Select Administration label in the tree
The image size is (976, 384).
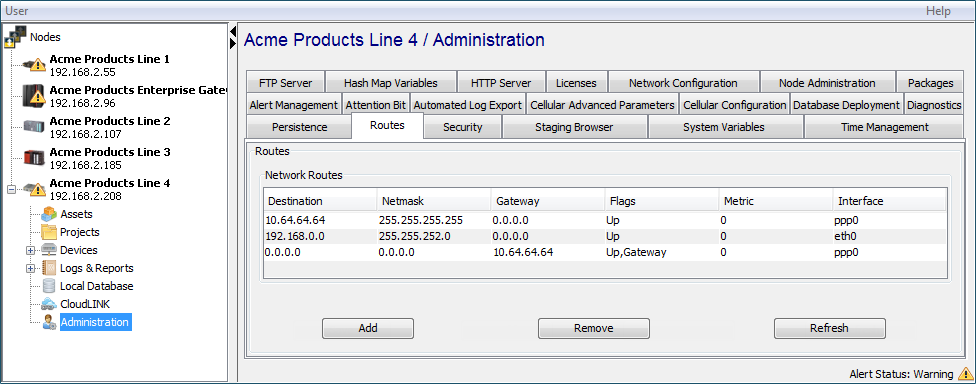pos(95,322)
